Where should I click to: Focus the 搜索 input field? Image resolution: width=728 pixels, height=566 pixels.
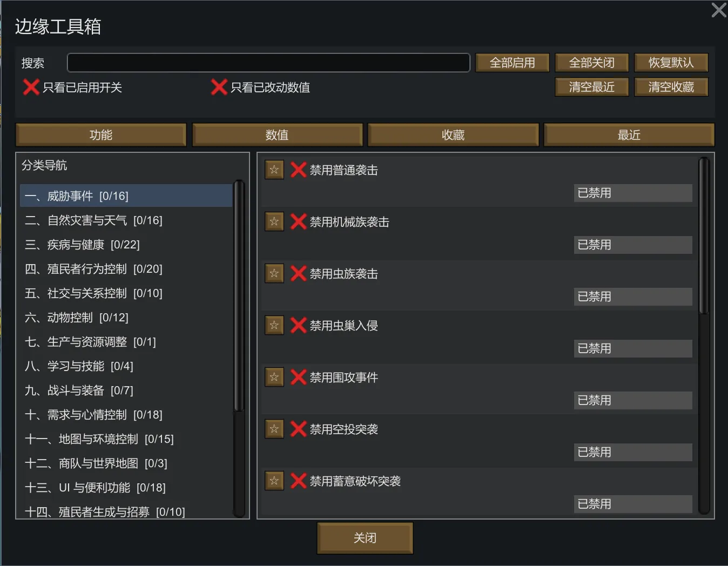tap(268, 63)
